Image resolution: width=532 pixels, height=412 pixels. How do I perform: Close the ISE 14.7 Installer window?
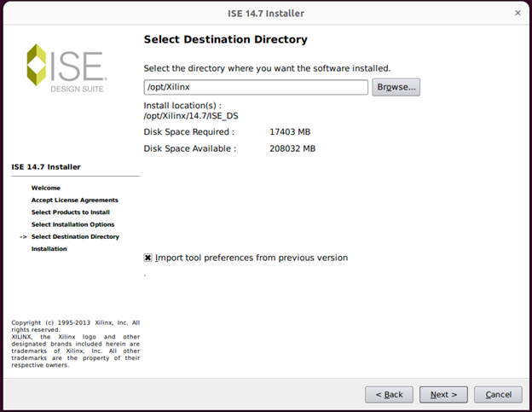(518, 13)
